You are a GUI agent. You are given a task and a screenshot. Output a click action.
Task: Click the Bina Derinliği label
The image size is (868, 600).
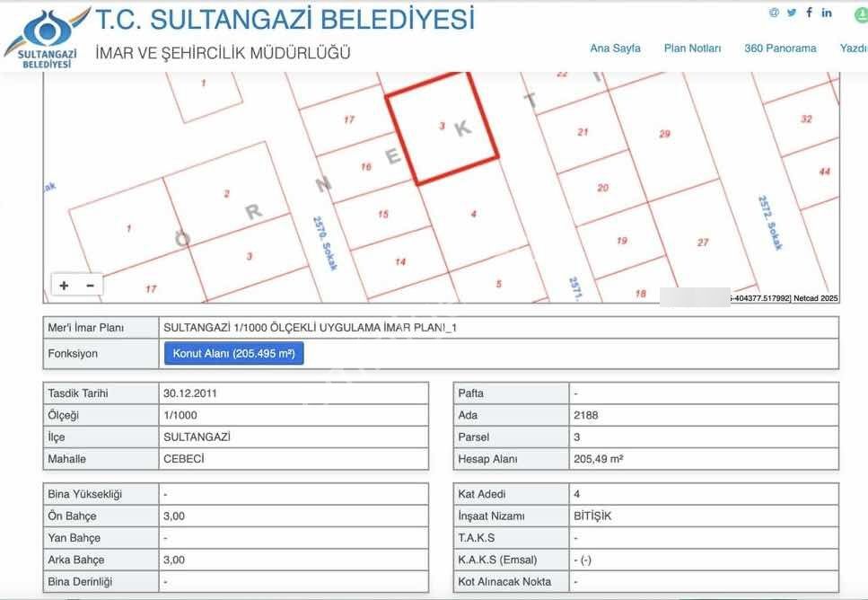click(80, 582)
